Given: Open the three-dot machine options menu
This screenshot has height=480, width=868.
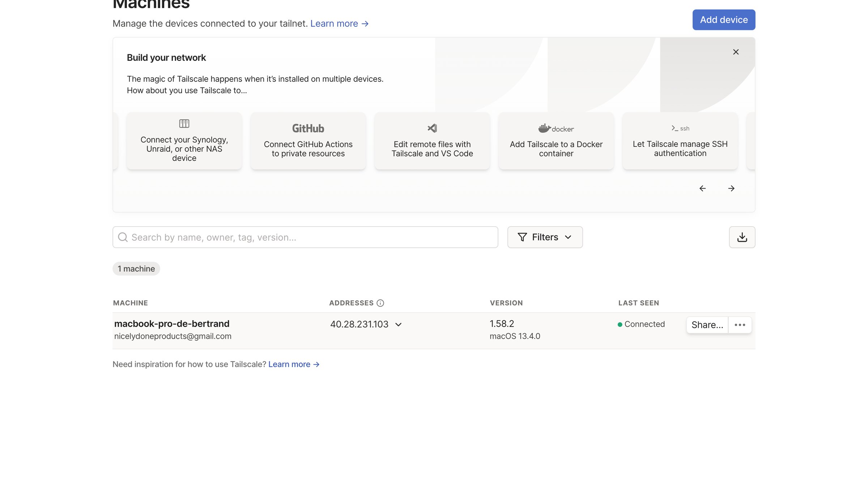Looking at the screenshot, I should (x=740, y=325).
